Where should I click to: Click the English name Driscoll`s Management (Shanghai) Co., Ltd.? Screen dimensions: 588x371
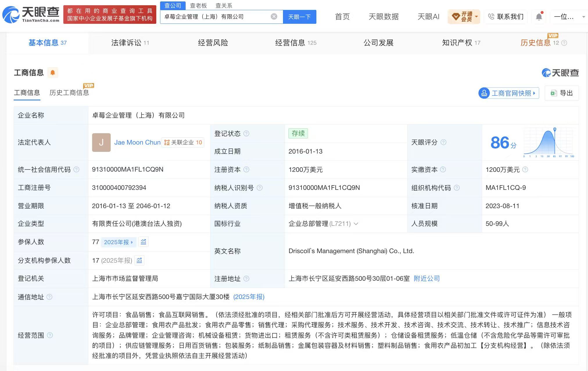[x=351, y=251]
